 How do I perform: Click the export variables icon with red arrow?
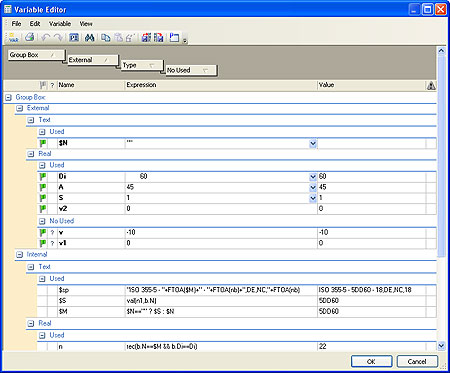pos(158,37)
